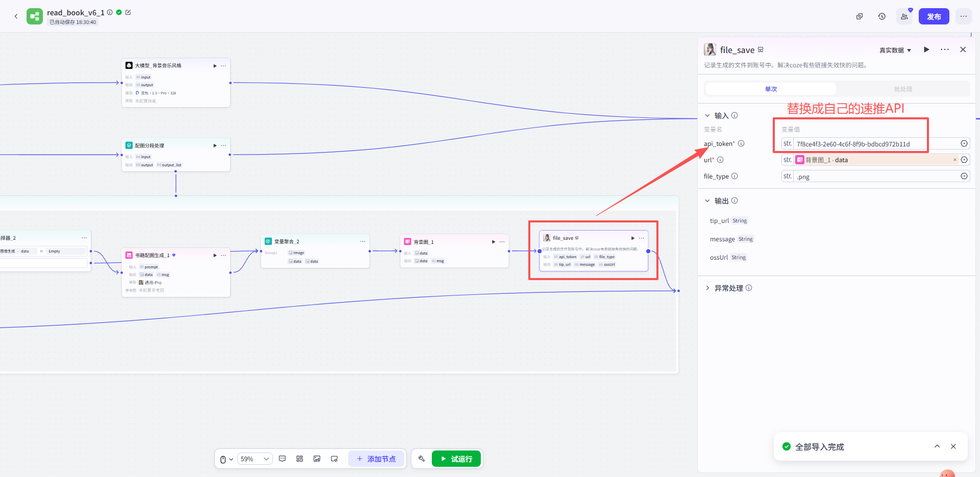Open the 59% zoom level dropdown

pos(255,459)
